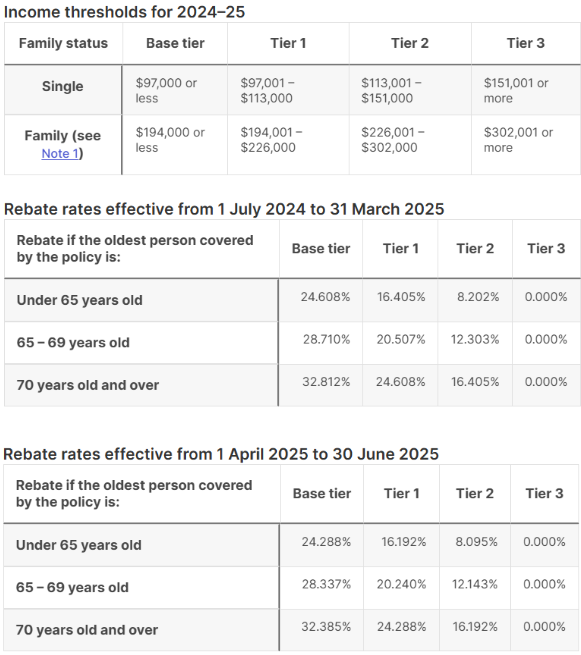This screenshot has height=655, width=581.
Task: Select the 24.608% Base tier cell under 65
Action: pos(320,300)
